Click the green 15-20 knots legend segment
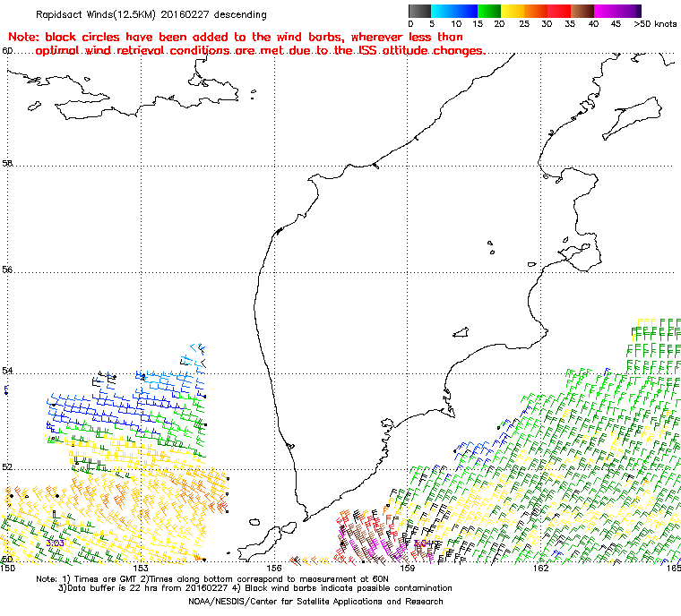The height and width of the screenshot is (616, 681). (489, 11)
